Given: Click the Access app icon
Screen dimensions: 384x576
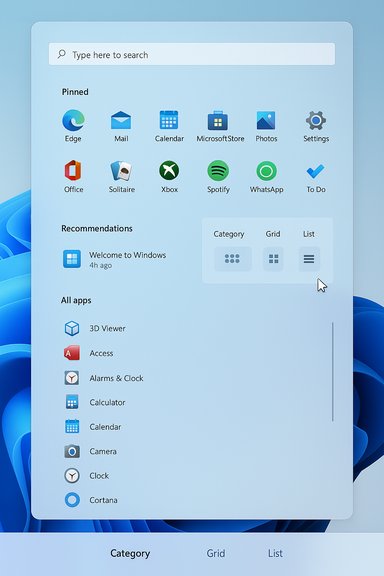Looking at the screenshot, I should [72, 353].
